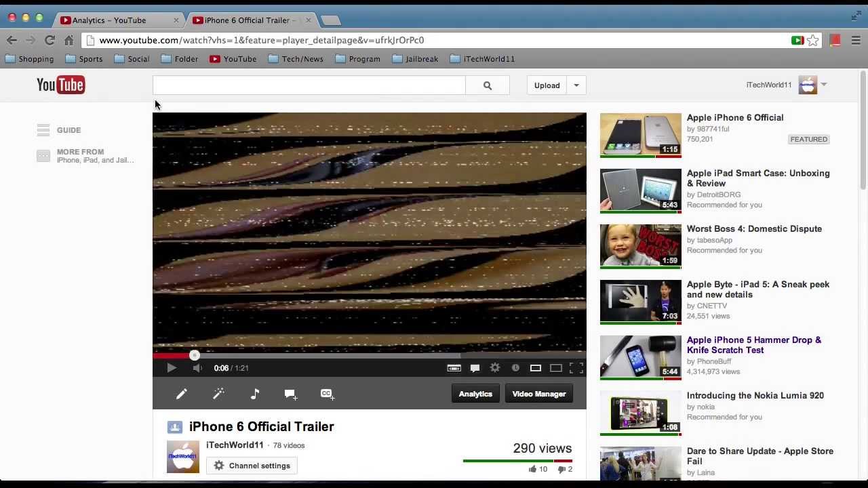Screen dimensions: 868x488
Task: Open the iTechWorld11 channel link
Action: 235,445
